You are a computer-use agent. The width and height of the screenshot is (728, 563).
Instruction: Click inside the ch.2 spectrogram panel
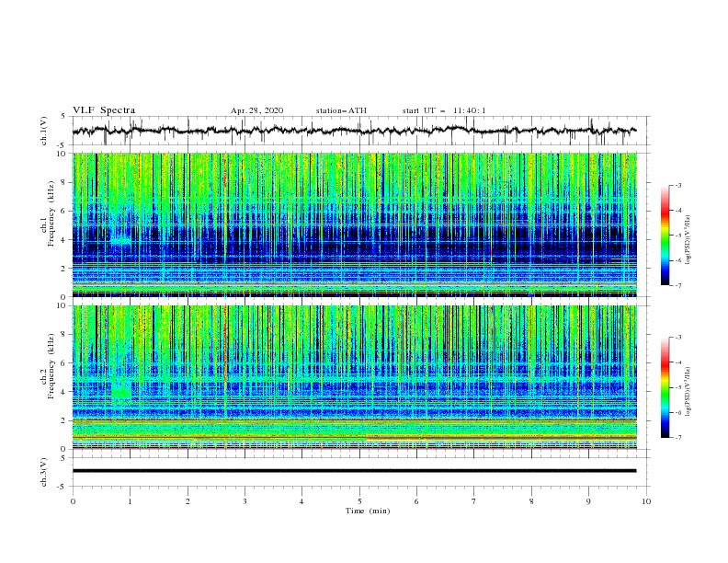click(x=354, y=377)
